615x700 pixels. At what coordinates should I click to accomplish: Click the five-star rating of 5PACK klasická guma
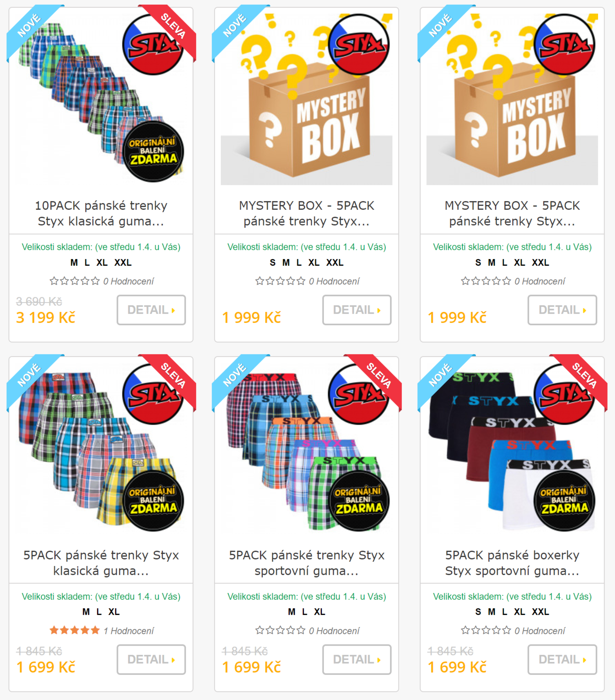(74, 630)
